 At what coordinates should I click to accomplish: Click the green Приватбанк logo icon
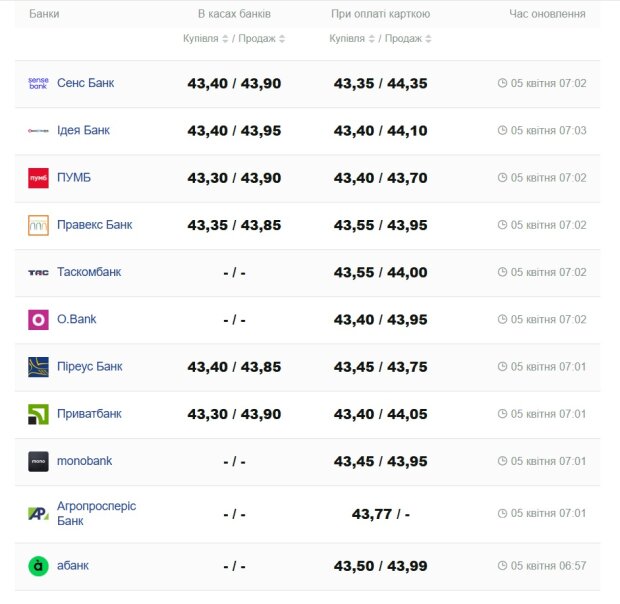tap(38, 414)
